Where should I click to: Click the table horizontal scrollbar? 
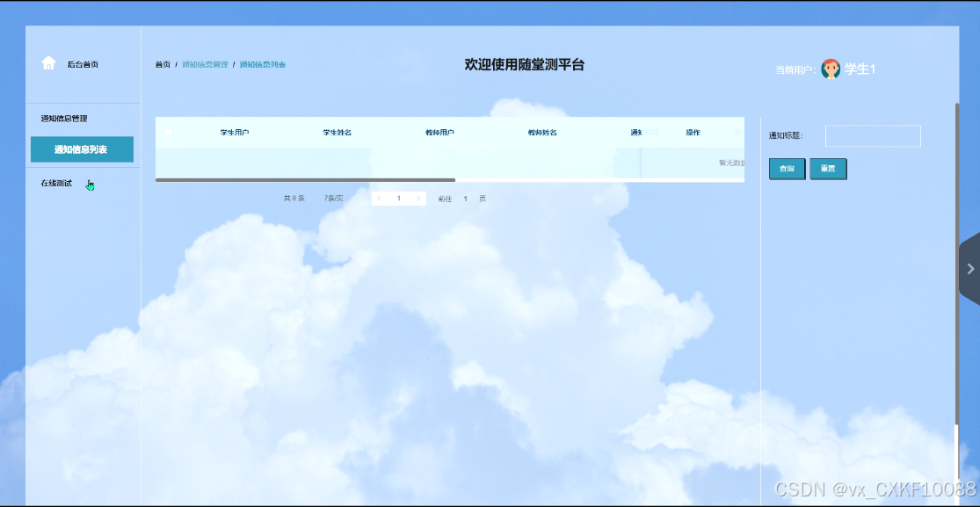click(x=305, y=180)
